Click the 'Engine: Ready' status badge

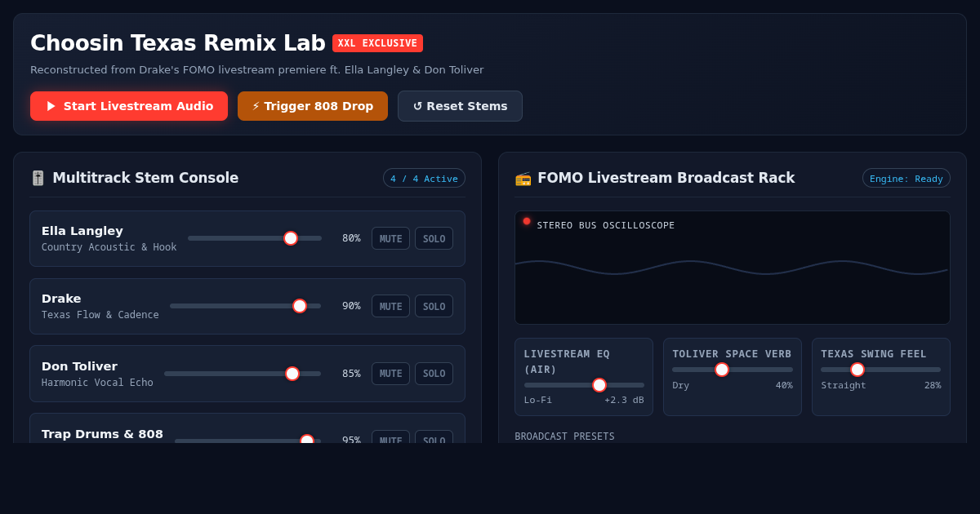906,178
